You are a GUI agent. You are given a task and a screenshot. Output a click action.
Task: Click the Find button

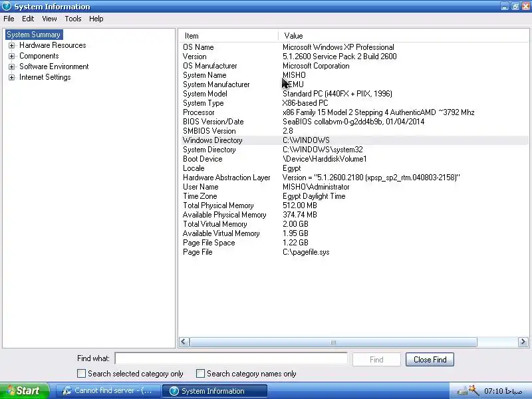coord(376,360)
